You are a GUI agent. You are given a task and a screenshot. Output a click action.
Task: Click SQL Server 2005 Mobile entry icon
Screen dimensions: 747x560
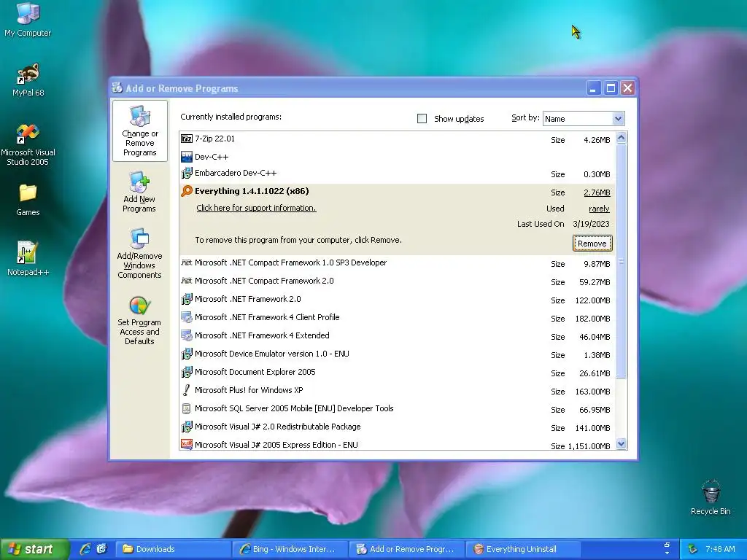click(186, 408)
